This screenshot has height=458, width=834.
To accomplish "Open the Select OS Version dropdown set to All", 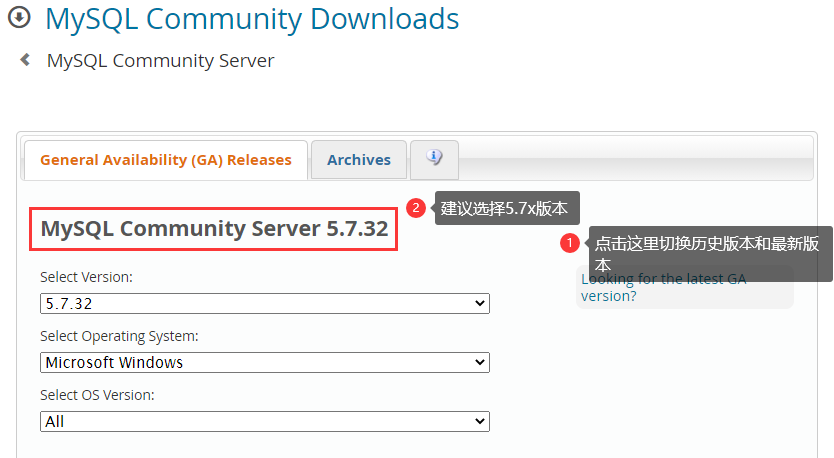I will [x=265, y=422].
